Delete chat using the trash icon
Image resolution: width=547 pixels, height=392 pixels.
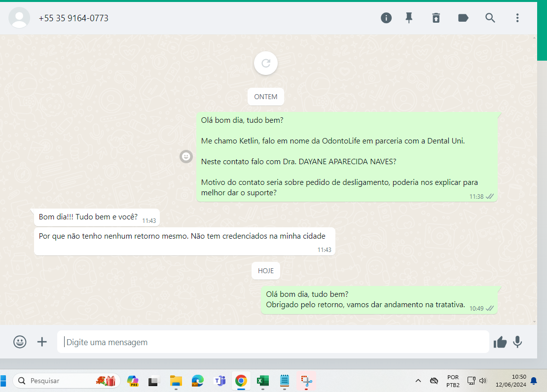click(436, 18)
